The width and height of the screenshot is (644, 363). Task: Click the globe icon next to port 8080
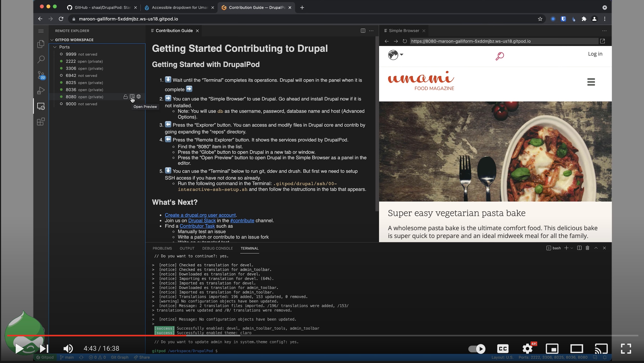pyautogui.click(x=139, y=97)
